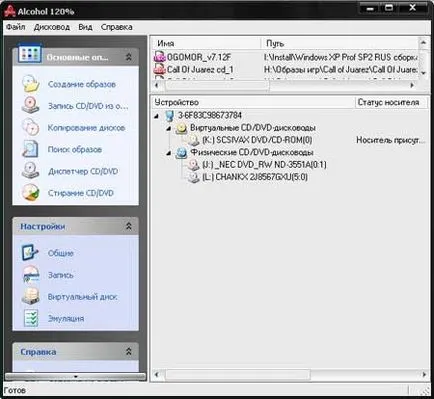Open Запись CD/DVD из образов link

point(88,106)
